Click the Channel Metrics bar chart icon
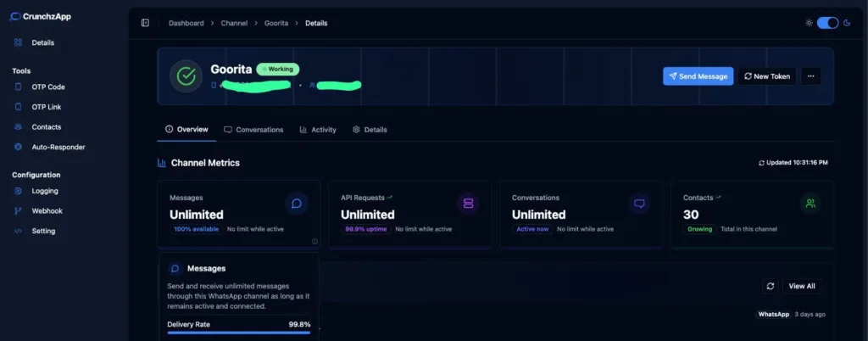868x341 pixels. point(162,163)
